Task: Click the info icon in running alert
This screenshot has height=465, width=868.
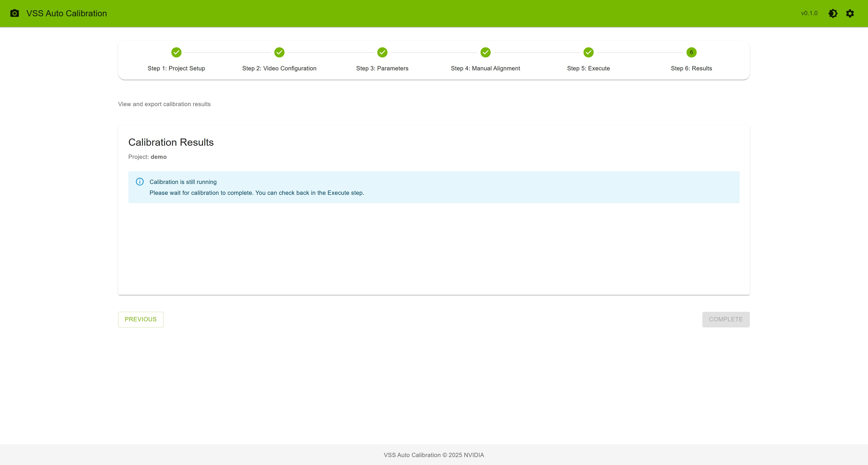Action: 140,182
